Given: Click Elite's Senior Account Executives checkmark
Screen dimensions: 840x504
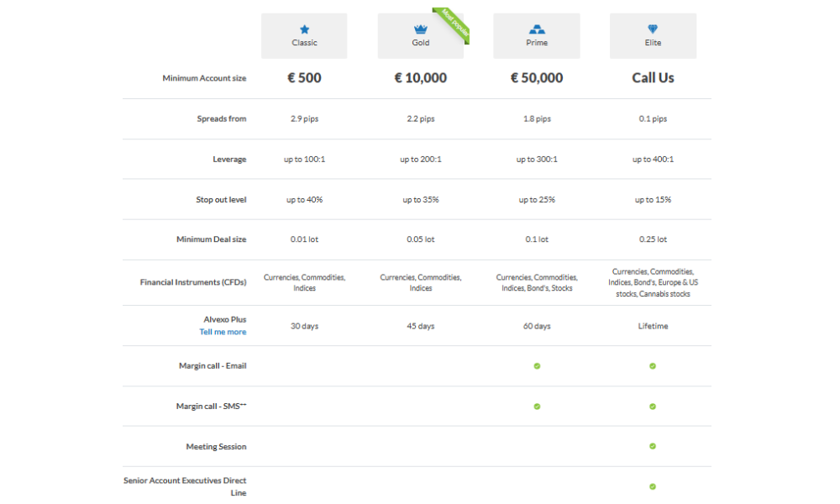Looking at the screenshot, I should [x=653, y=486].
